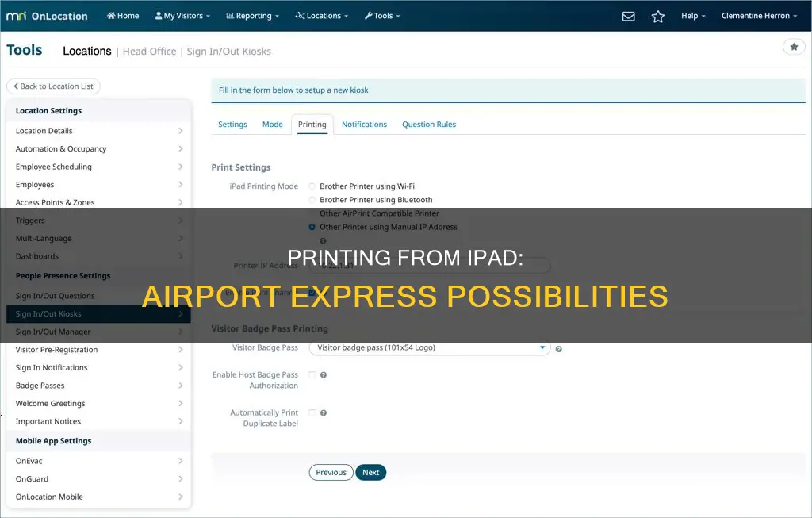The image size is (812, 518).
Task: Expand chevron beside OnEvac
Action: (180, 461)
